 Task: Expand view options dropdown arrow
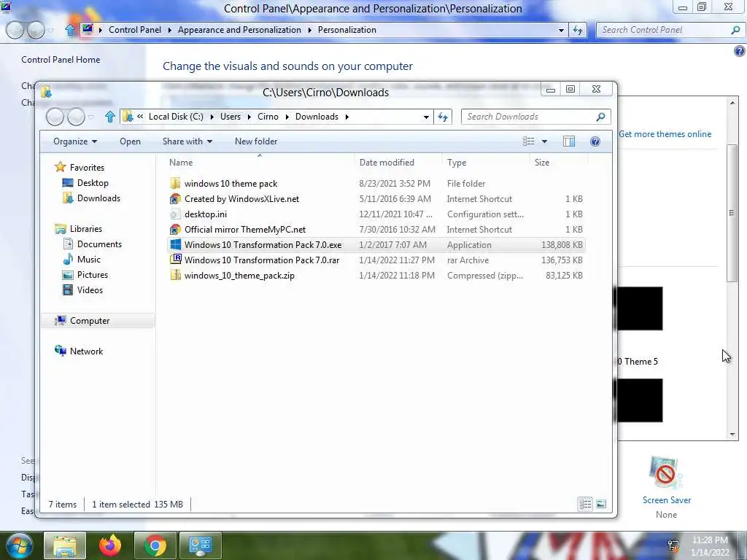[x=544, y=141]
